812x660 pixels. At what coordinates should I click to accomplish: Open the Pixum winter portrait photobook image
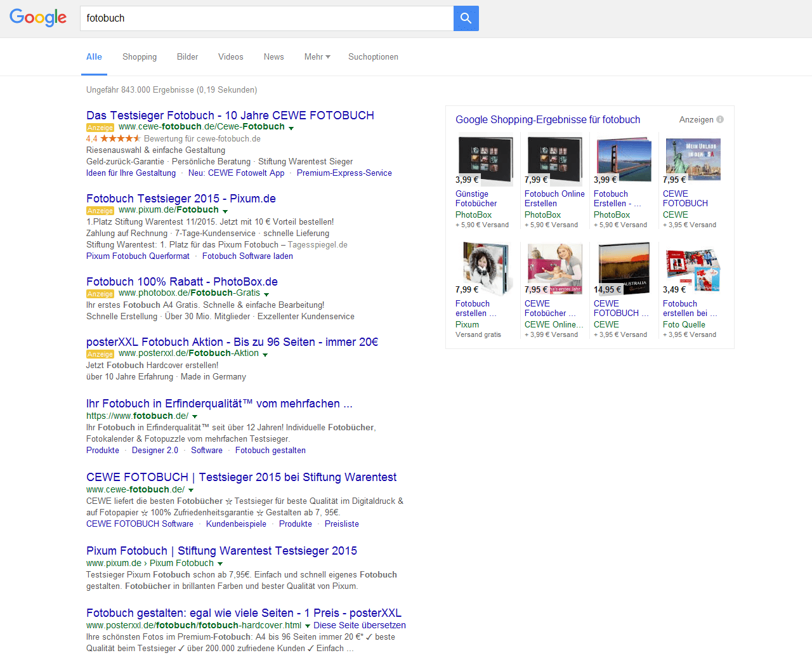point(485,269)
